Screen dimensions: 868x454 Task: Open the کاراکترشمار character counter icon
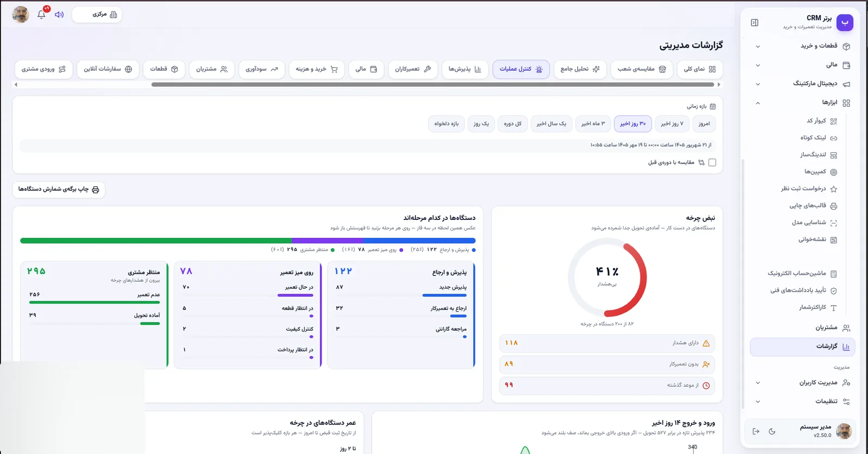(x=834, y=307)
